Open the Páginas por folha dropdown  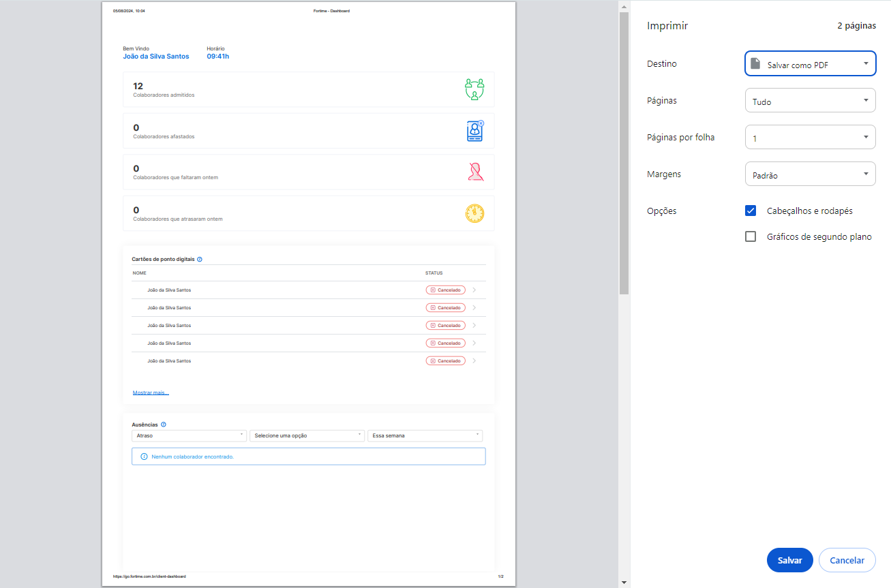tap(811, 138)
